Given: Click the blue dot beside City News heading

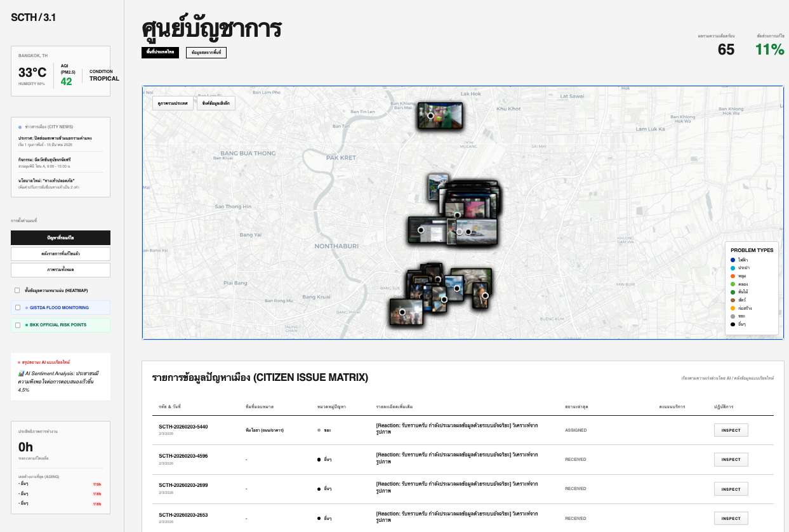Looking at the screenshot, I should tap(20, 127).
